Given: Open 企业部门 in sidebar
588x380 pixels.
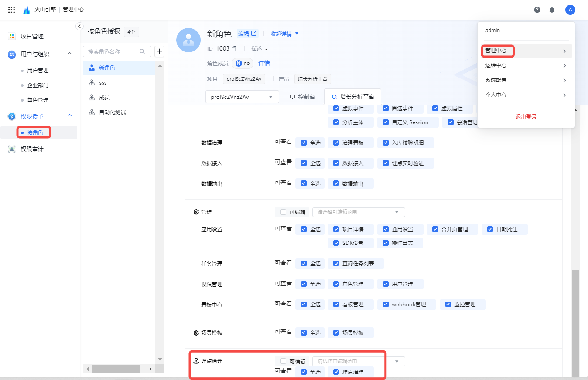Looking at the screenshot, I should (38, 85).
